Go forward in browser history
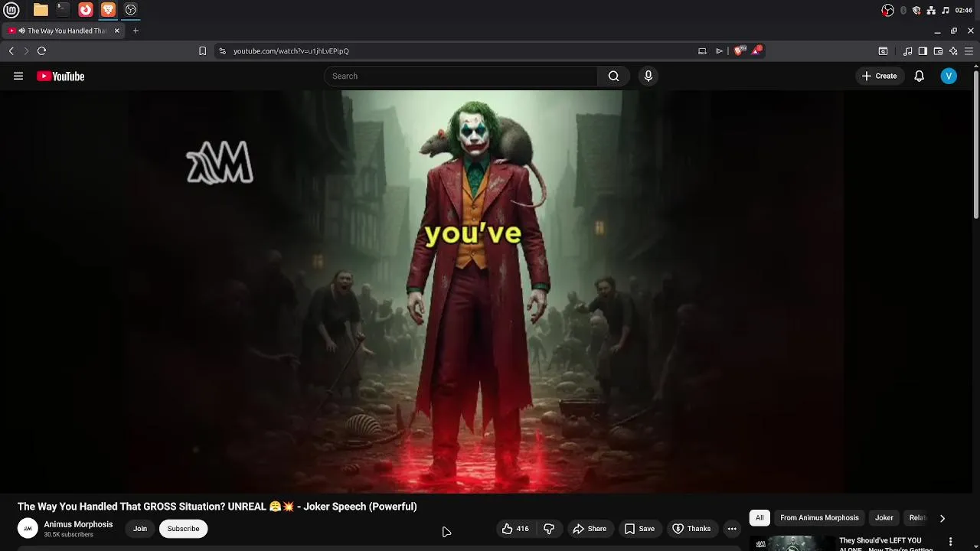The image size is (980, 551). [x=26, y=51]
